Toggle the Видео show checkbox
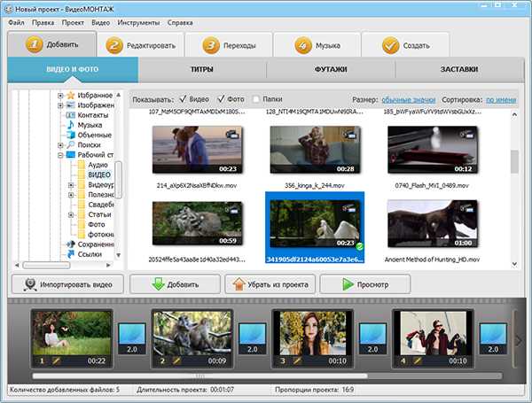This screenshot has height=403, width=532. [183, 99]
